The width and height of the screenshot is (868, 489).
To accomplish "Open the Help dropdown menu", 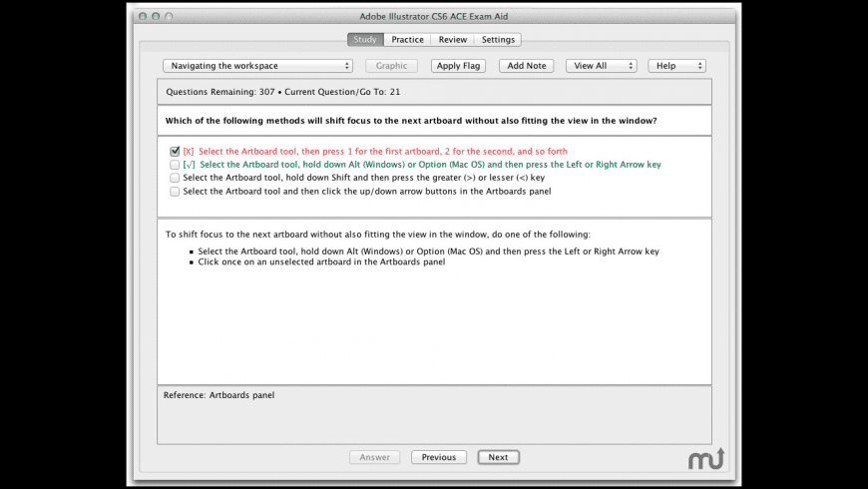I will pyautogui.click(x=677, y=65).
